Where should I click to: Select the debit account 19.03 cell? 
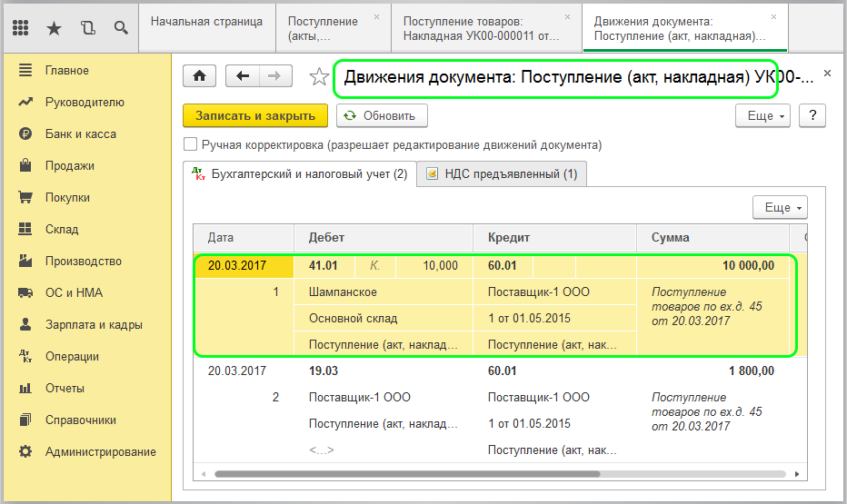tap(324, 371)
